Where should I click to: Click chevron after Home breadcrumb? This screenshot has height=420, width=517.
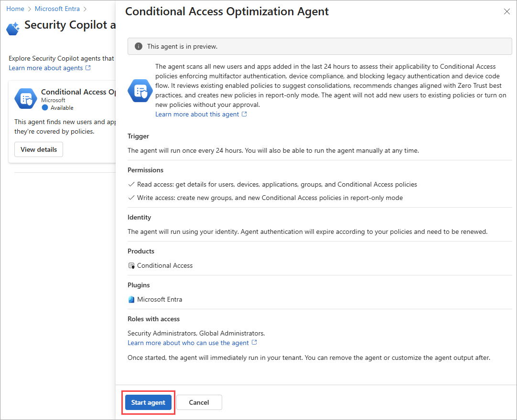[x=29, y=9]
